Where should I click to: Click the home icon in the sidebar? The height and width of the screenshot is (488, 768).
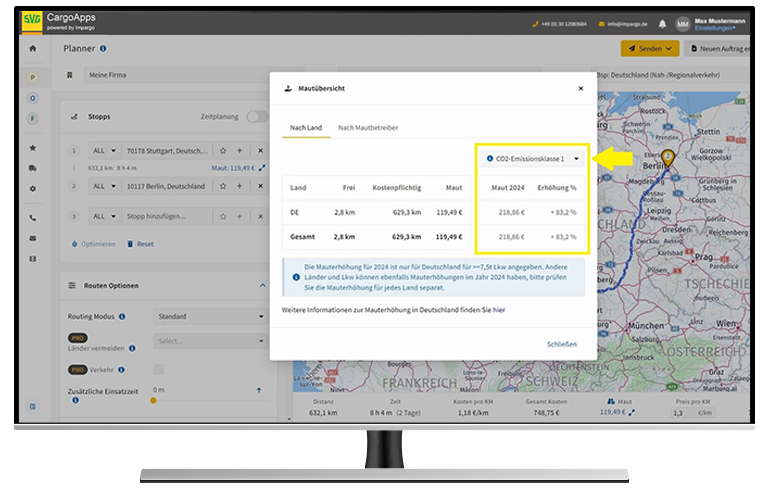point(33,48)
